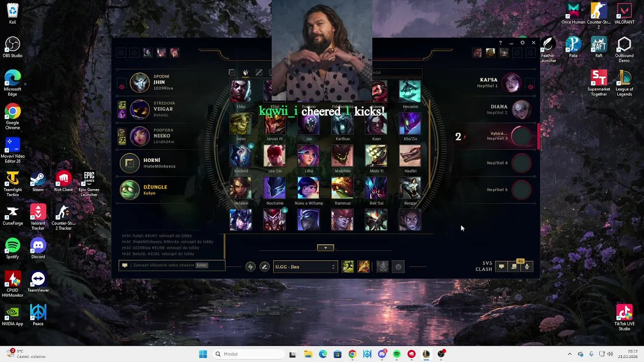Choose Rek'Sai champion tile

(376, 188)
